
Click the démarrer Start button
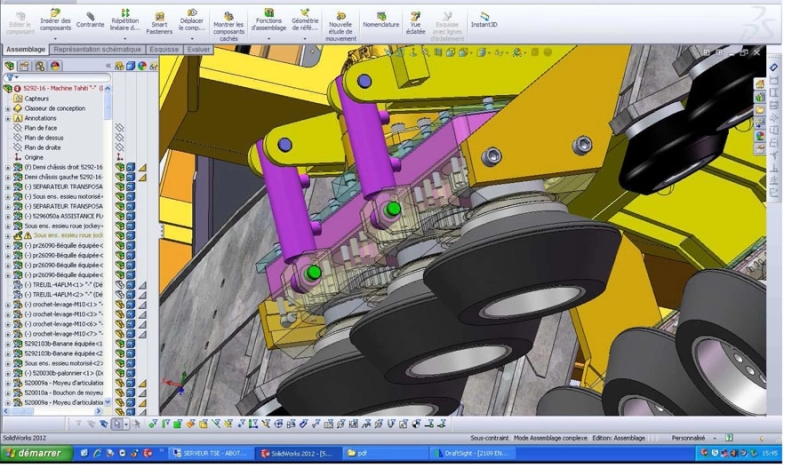[x=34, y=453]
